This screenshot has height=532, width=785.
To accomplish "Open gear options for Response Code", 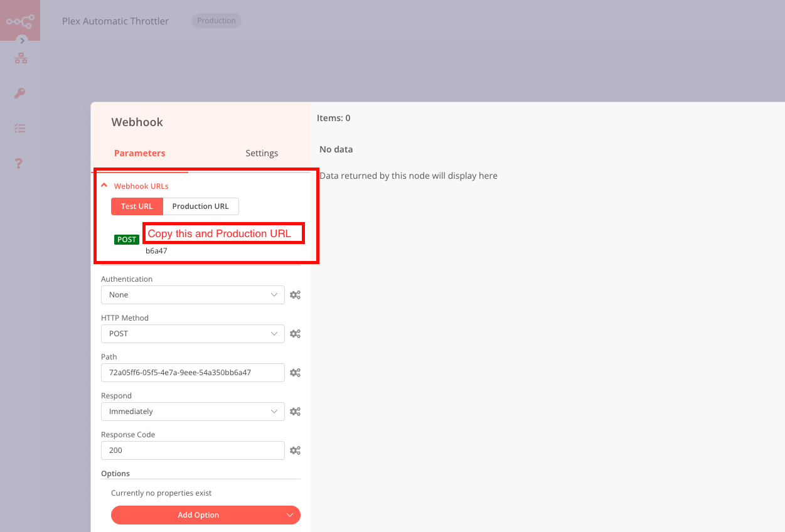I will pos(295,450).
